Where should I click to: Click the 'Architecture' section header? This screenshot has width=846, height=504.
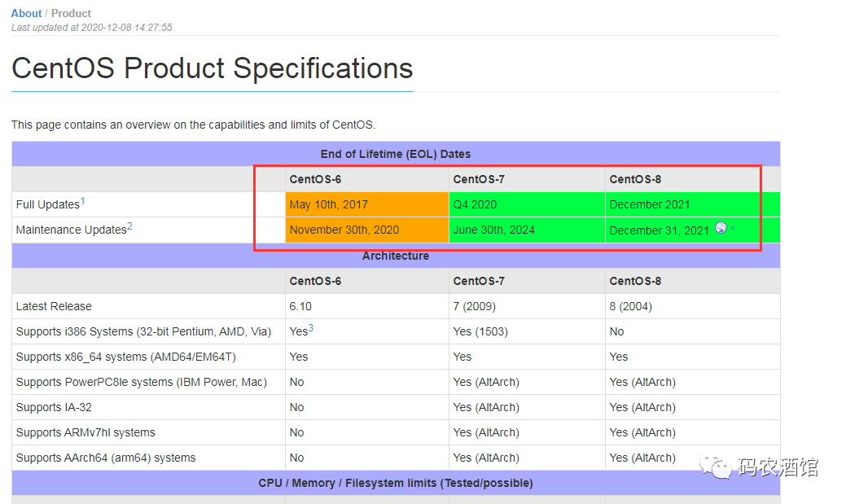pyautogui.click(x=396, y=256)
